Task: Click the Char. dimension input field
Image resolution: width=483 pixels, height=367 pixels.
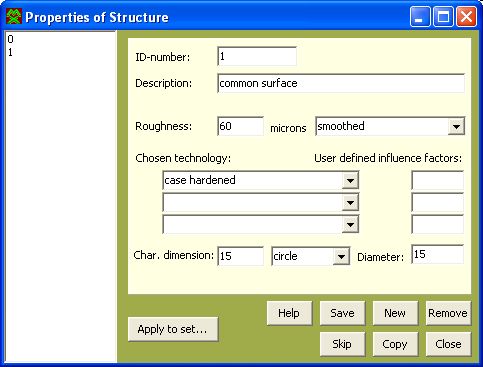Action: pyautogui.click(x=240, y=256)
